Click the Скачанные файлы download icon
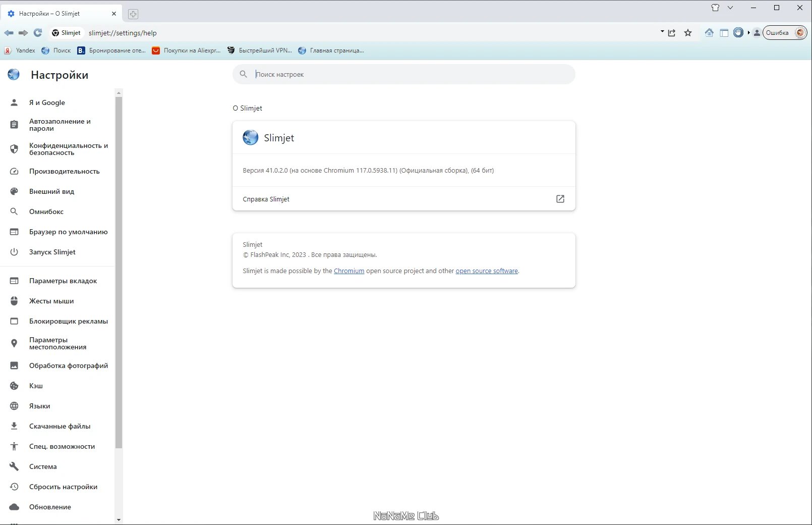This screenshot has width=812, height=525. click(14, 426)
